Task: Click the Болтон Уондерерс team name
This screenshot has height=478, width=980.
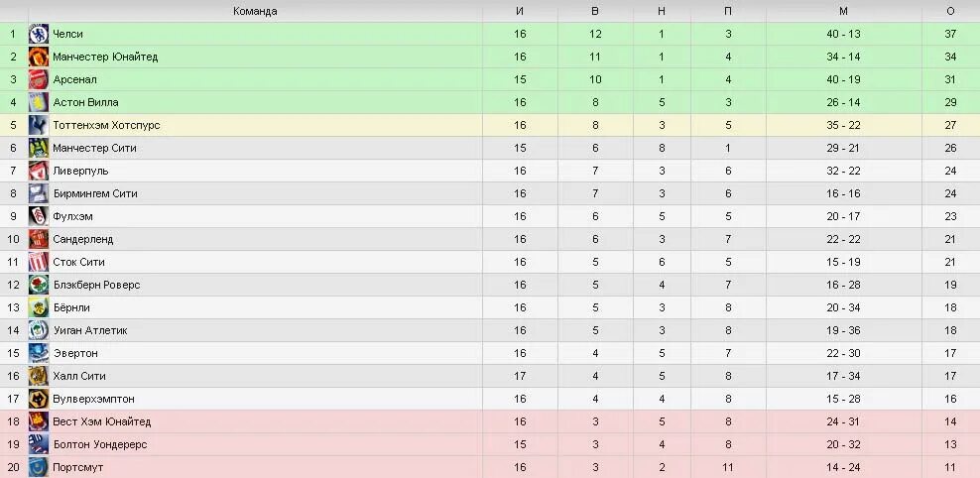Action: click(100, 445)
